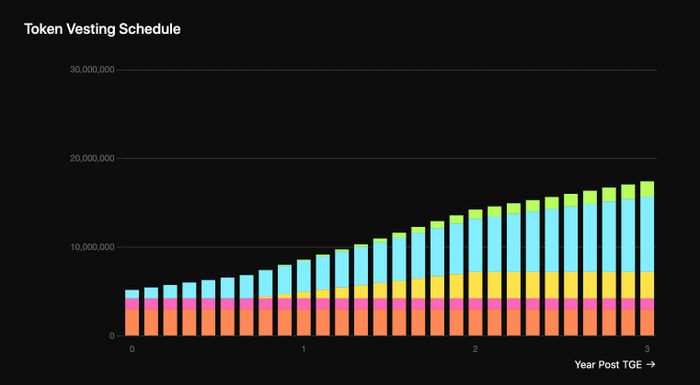This screenshot has width=700, height=385.
Task: Click green top segment of bar at year 3
Action: tap(647, 189)
